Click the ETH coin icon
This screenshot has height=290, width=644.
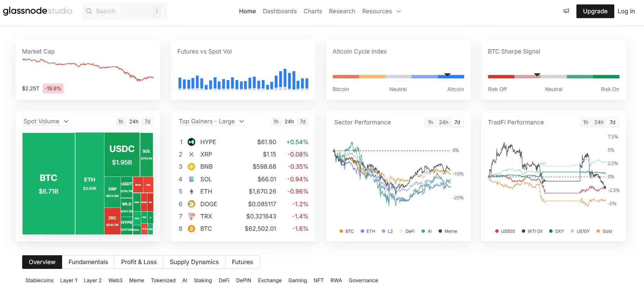(191, 192)
